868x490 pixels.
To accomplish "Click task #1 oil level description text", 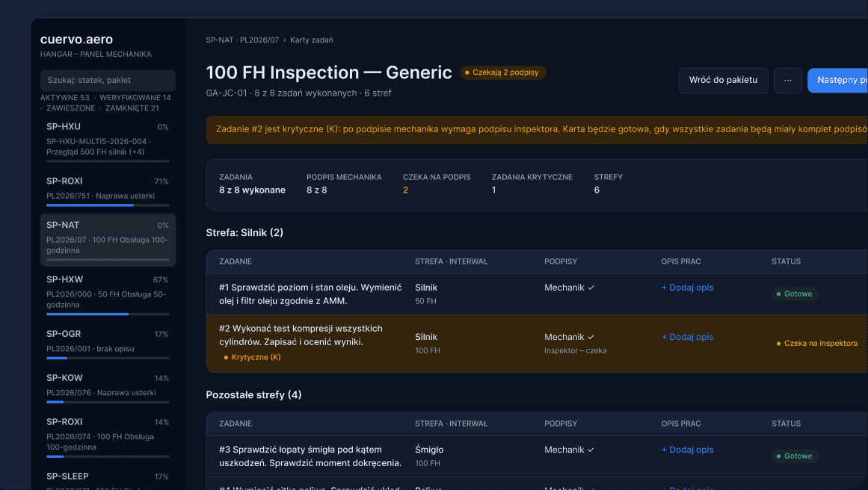I will [310, 294].
